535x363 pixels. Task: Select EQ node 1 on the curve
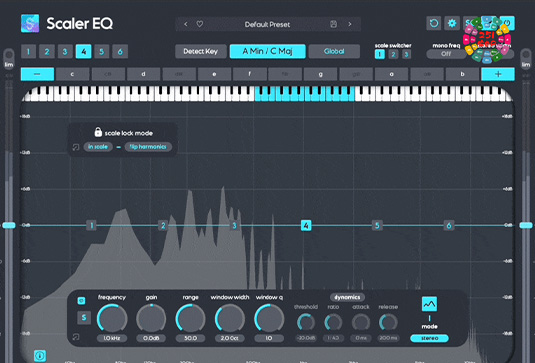click(x=91, y=225)
